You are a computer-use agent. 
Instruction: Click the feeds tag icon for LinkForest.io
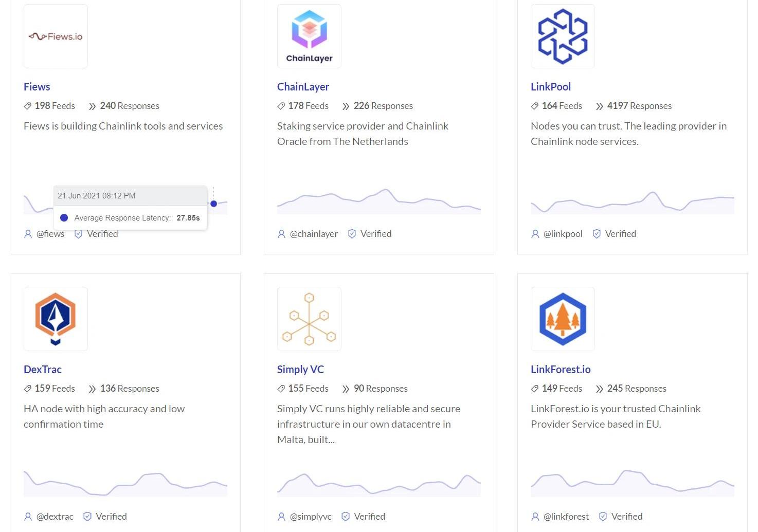coord(535,389)
